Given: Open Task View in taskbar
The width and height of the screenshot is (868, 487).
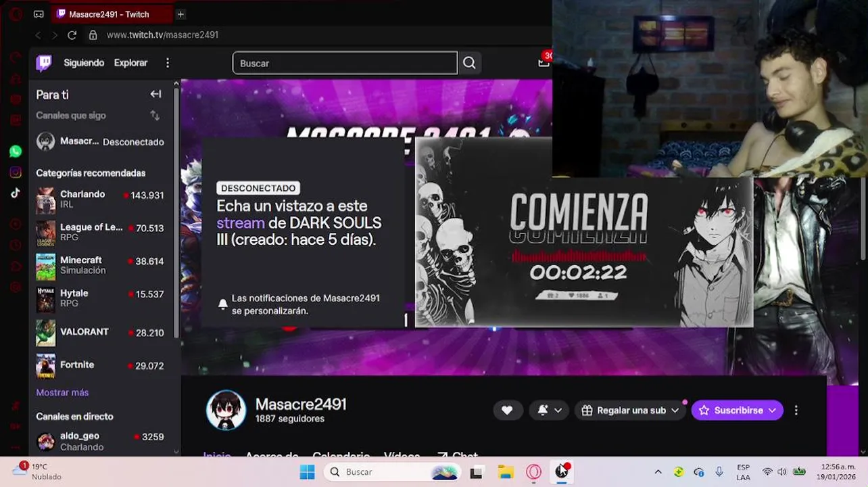Looking at the screenshot, I should [476, 472].
